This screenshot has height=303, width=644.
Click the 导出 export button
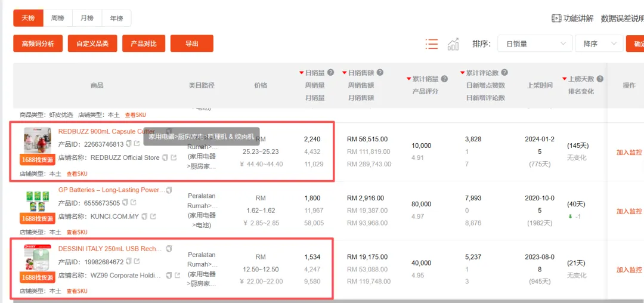click(192, 44)
